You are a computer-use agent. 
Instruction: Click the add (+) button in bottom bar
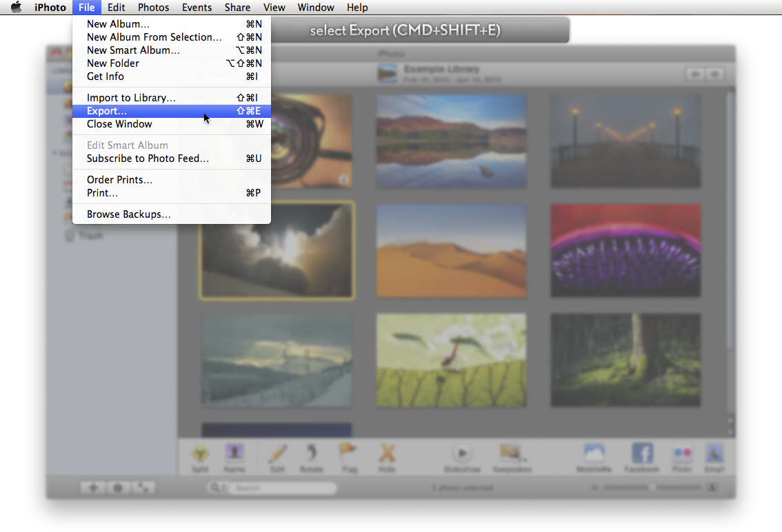[93, 488]
